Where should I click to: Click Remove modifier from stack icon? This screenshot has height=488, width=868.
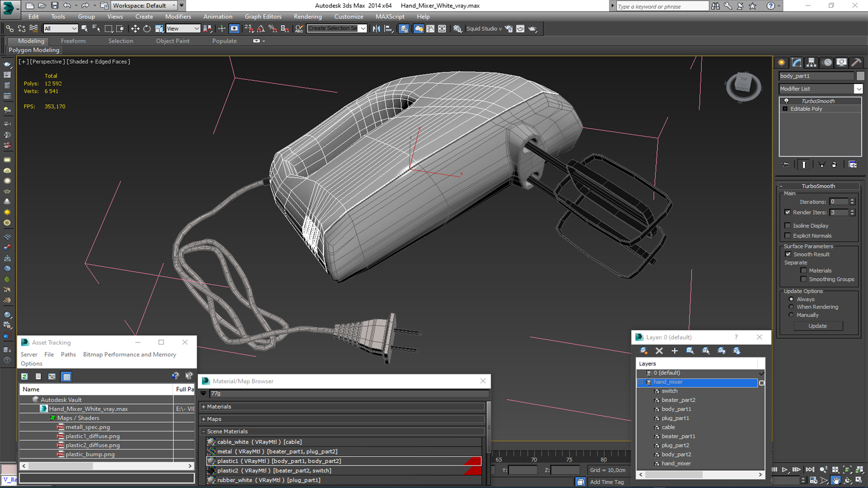834,164
